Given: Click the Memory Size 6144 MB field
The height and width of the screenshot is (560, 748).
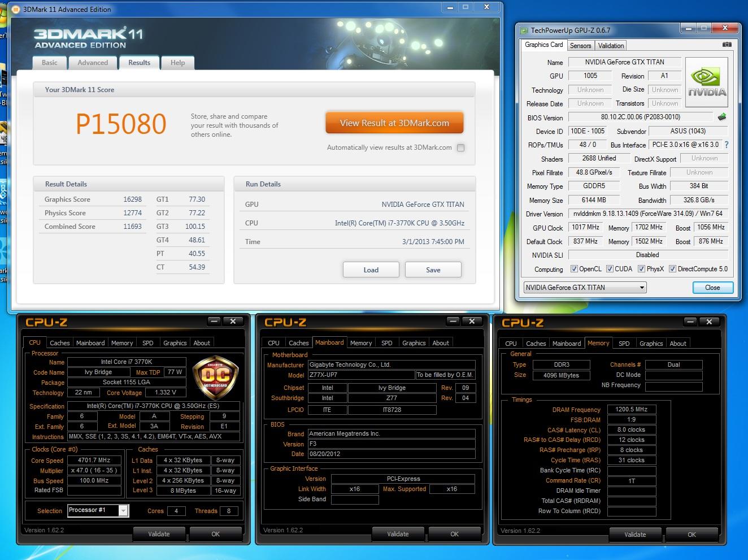Looking at the screenshot, I should pos(594,200).
